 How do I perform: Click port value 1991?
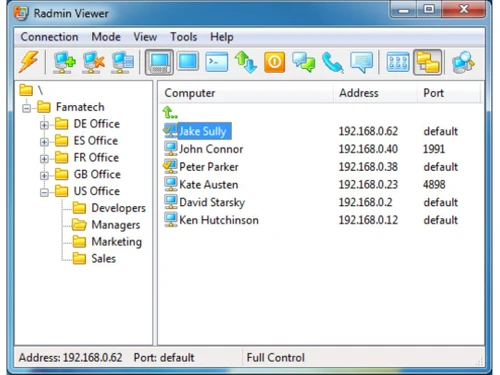(434, 149)
